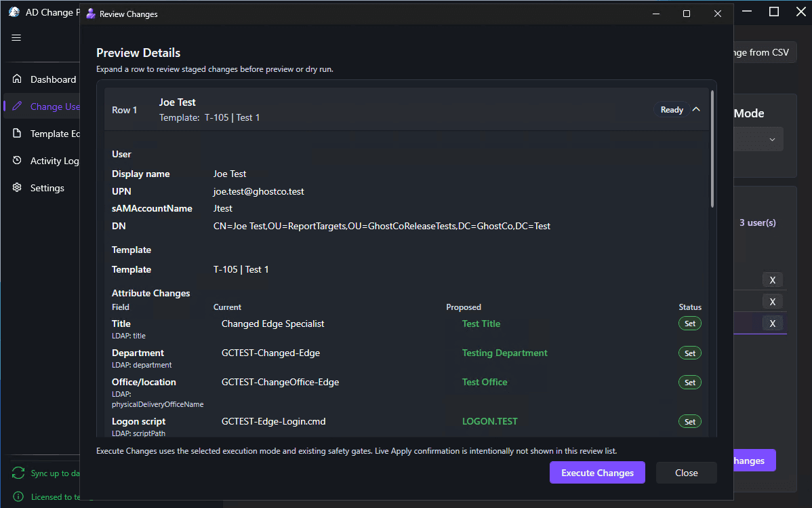Click the UPN value joe.test@ghostco.test
Viewport: 812px width, 508px height.
(x=258, y=191)
